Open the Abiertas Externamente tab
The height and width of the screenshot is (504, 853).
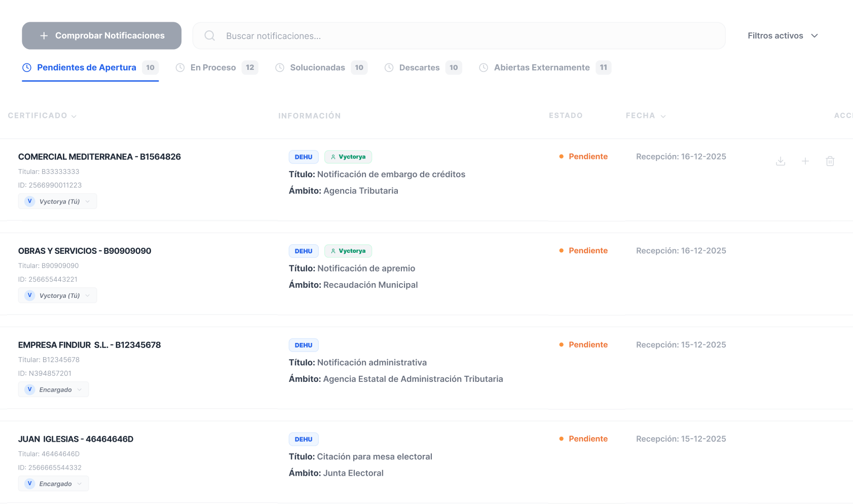coord(542,68)
